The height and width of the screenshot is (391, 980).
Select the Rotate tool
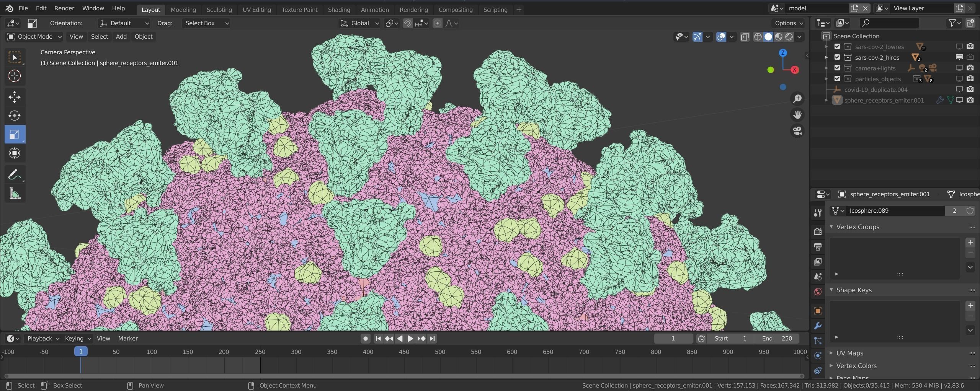pos(15,116)
